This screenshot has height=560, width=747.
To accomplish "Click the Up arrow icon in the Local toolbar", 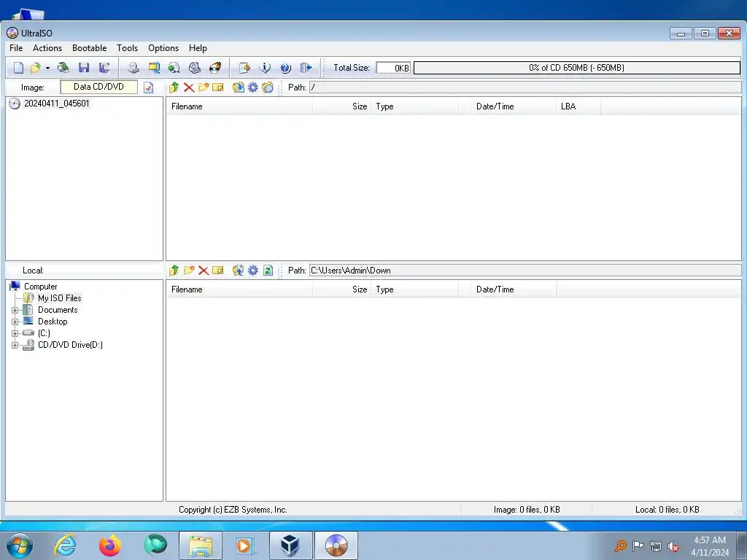I will pos(174,271).
